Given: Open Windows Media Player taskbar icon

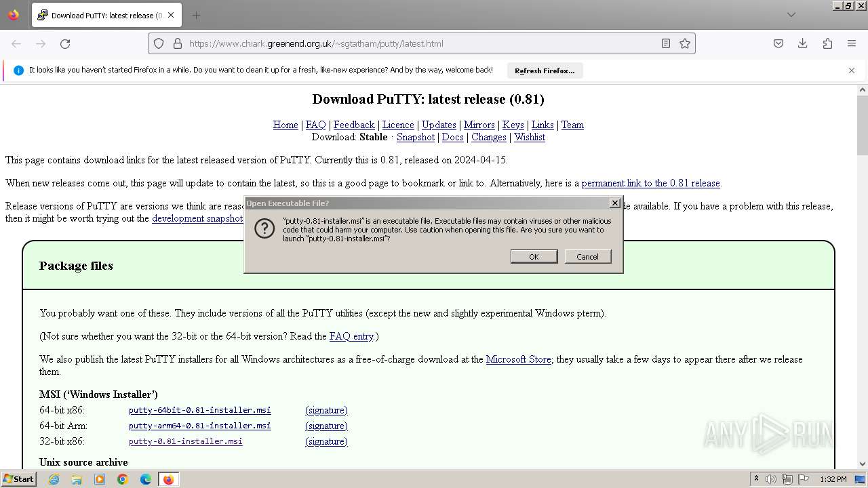Looking at the screenshot, I should (100, 479).
